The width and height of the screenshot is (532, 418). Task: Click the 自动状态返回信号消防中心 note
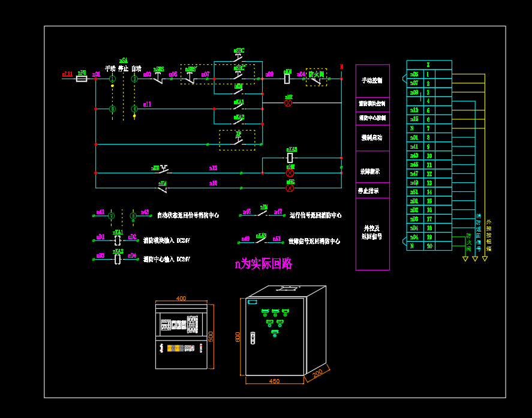(188, 215)
